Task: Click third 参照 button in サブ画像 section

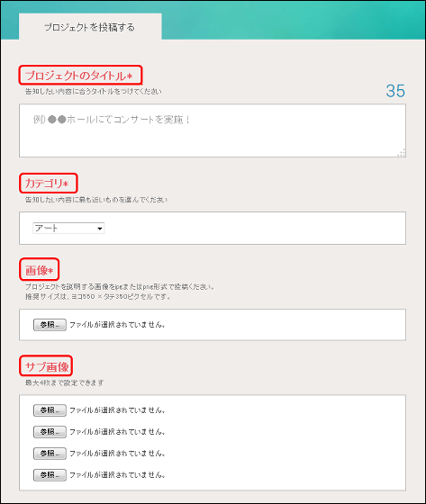Action: 50,454
